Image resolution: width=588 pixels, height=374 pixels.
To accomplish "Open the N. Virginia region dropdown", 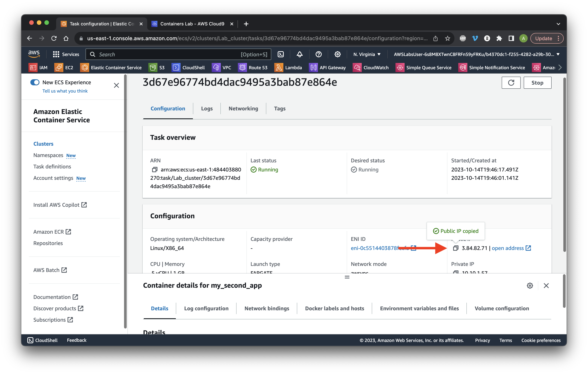I will point(367,54).
